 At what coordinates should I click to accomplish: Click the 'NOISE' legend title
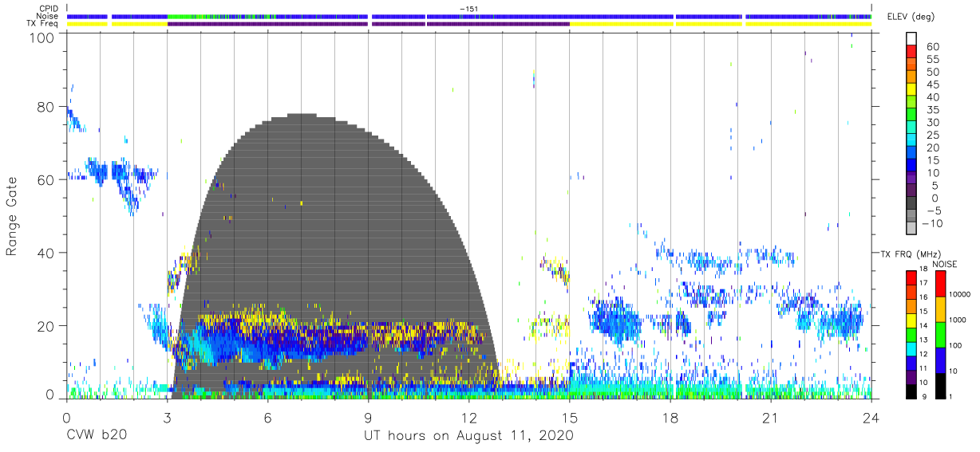click(x=944, y=264)
